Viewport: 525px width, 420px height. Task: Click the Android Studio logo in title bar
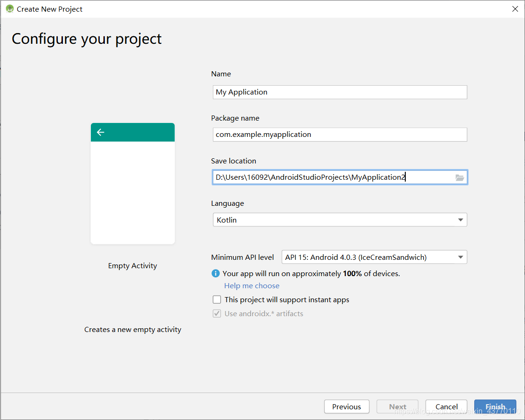(x=10, y=9)
